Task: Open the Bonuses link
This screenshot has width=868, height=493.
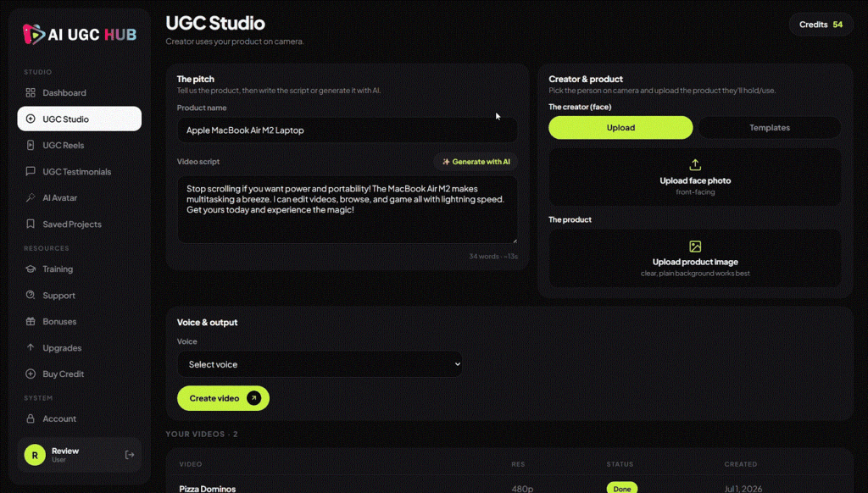Action: click(x=79, y=322)
